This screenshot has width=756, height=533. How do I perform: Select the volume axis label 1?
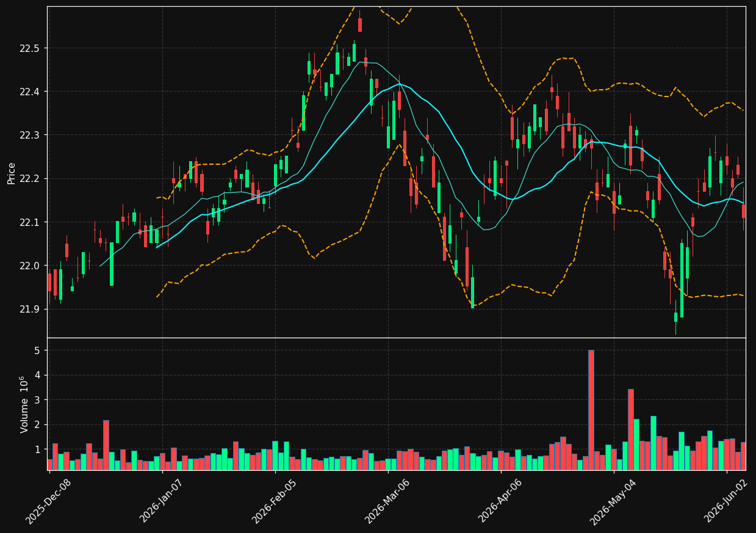coord(37,449)
